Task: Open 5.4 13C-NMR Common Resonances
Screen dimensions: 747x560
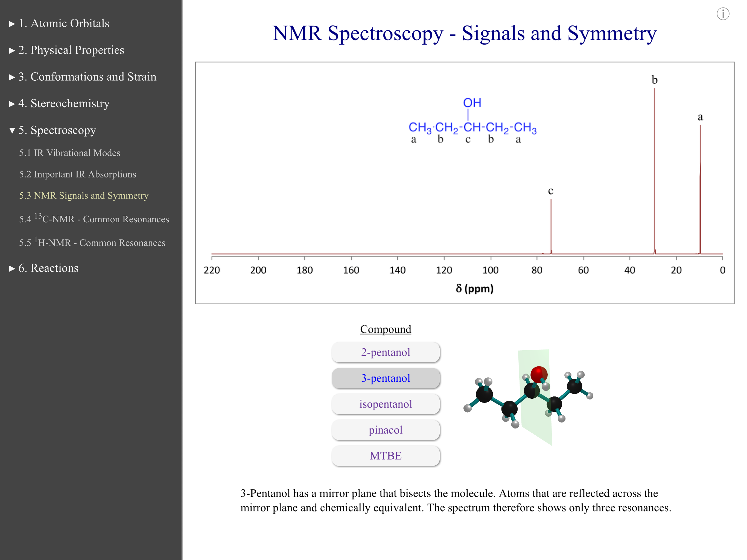Action: (x=94, y=218)
